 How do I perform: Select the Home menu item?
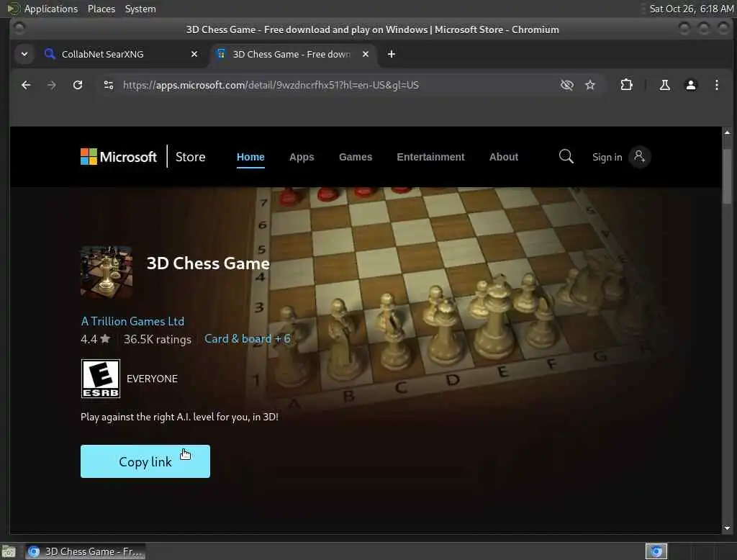point(250,157)
